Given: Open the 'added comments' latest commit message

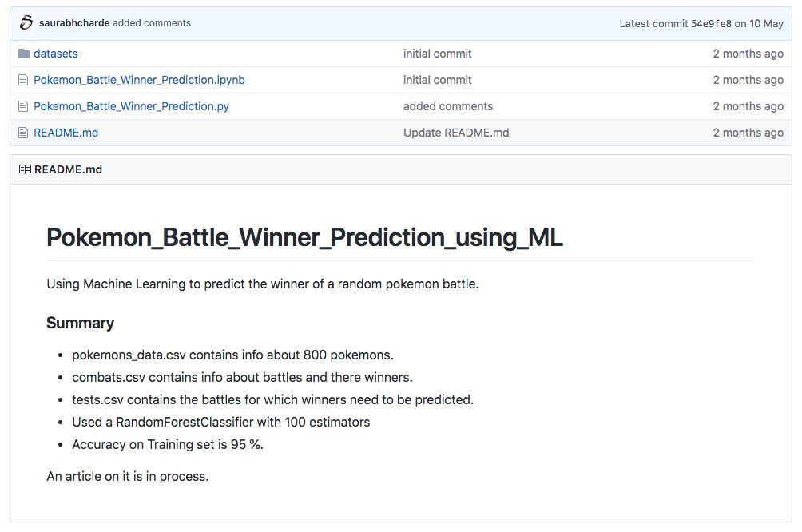Looking at the screenshot, I should coord(152,23).
